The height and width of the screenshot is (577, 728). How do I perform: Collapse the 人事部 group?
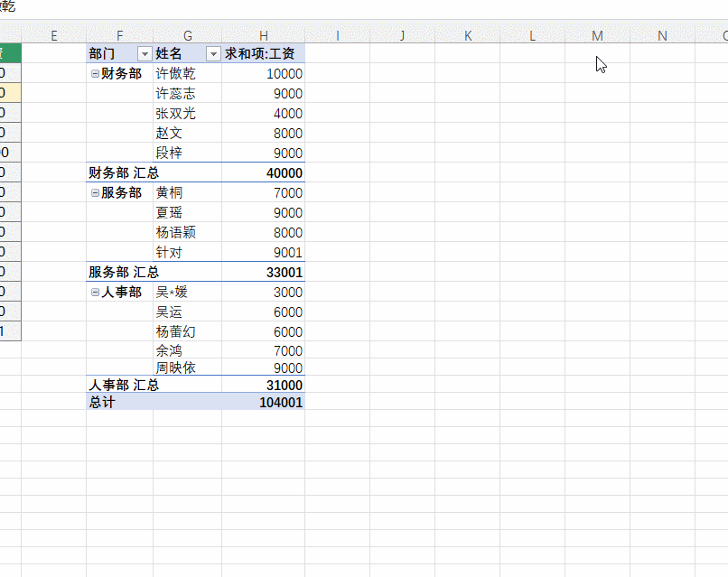point(95,293)
